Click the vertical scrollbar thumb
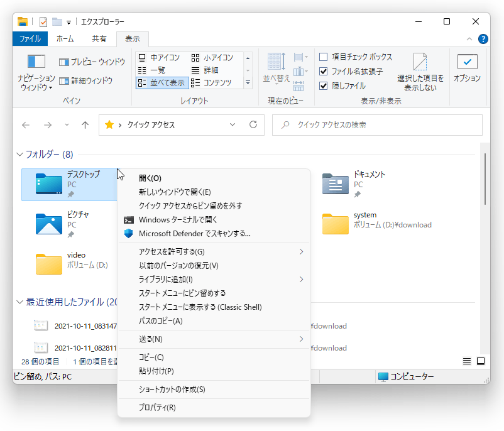504x431 pixels. pyautogui.click(x=485, y=178)
